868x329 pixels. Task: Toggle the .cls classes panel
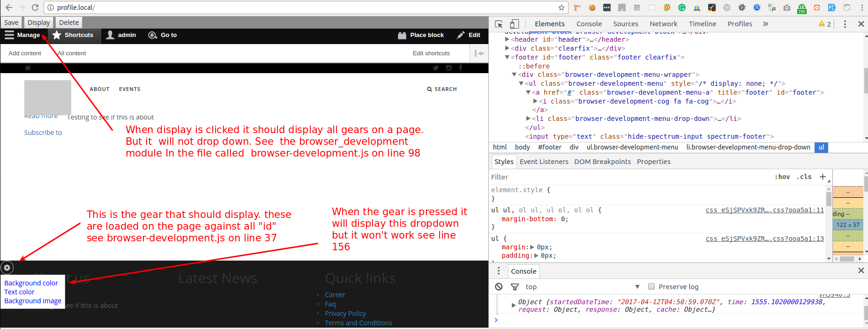[x=804, y=177]
